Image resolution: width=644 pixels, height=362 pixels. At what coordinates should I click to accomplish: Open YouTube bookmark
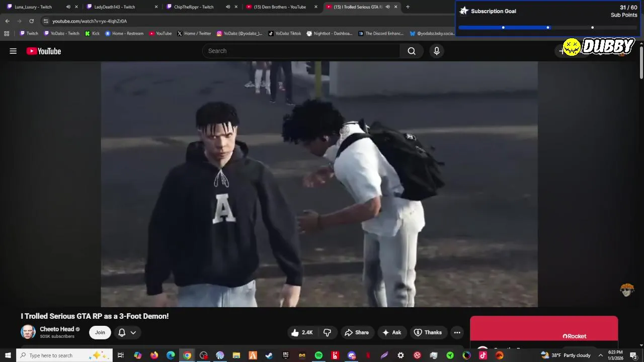160,34
